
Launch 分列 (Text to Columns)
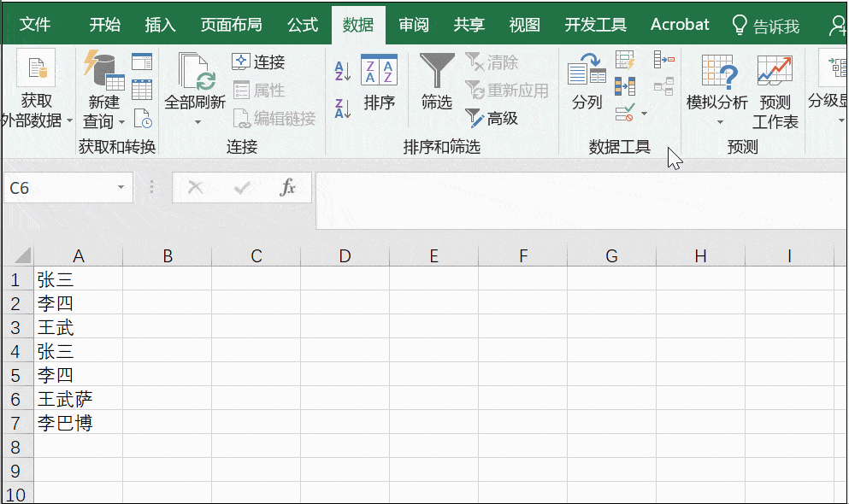point(585,81)
